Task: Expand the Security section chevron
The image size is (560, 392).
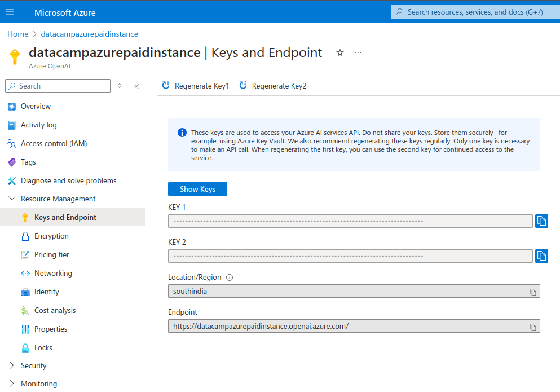Action: tap(12, 365)
